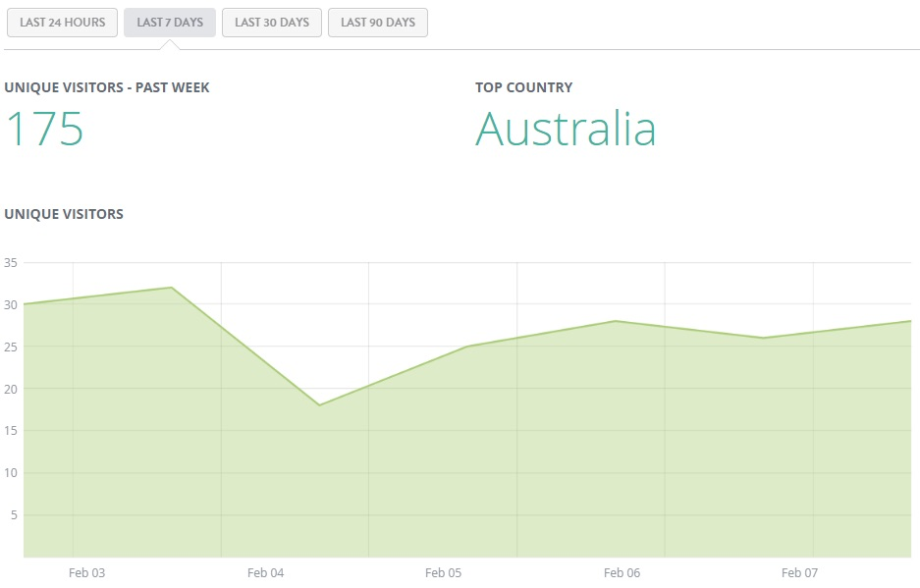Image resolution: width=920 pixels, height=588 pixels.
Task: Click the unique visitors total 175
Action: [44, 129]
